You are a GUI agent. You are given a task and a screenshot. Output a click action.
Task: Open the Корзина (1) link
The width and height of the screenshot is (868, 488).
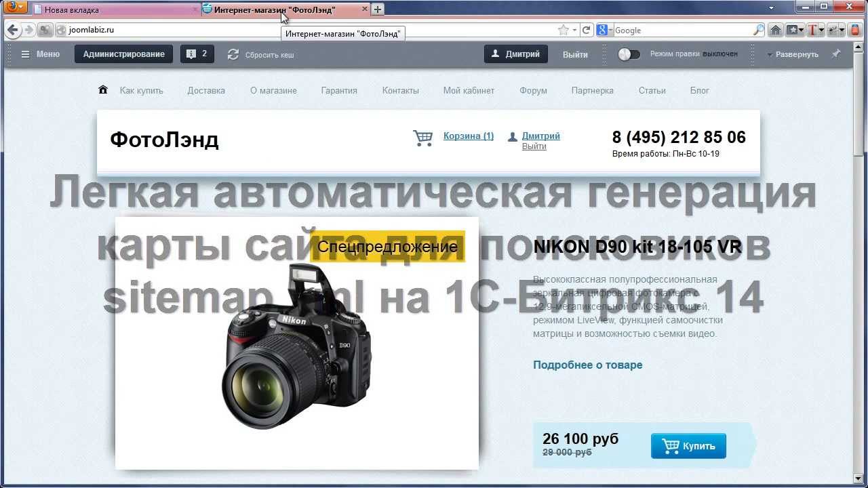click(x=469, y=136)
